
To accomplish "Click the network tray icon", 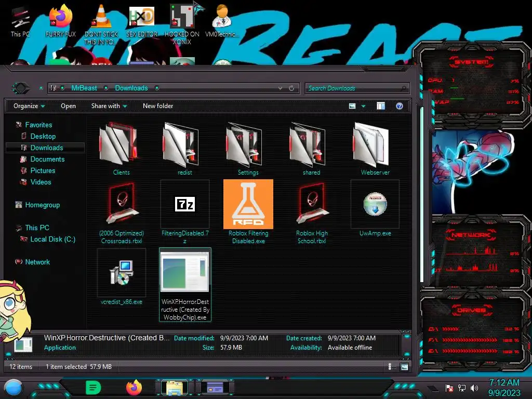I will point(462,388).
